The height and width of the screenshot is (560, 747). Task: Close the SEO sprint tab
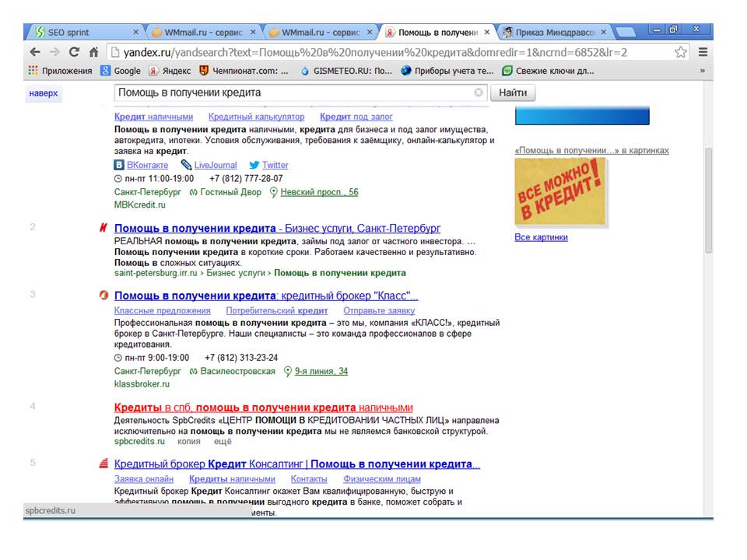(x=135, y=32)
